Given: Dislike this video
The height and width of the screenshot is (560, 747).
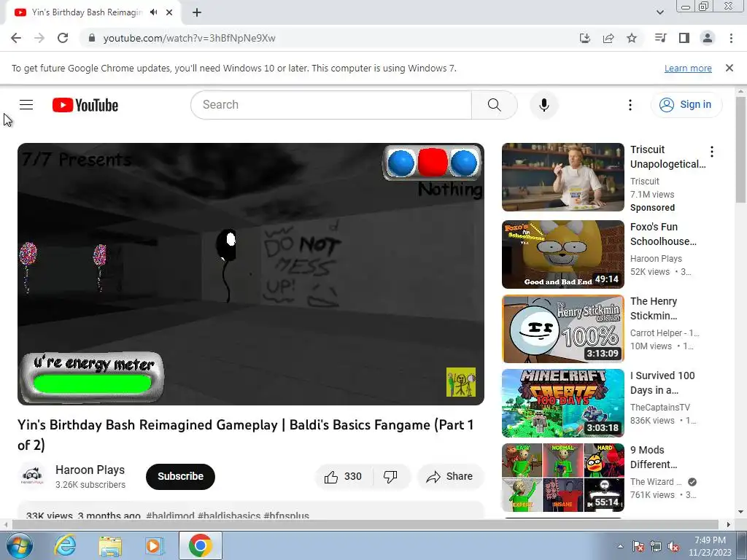Looking at the screenshot, I should (391, 476).
